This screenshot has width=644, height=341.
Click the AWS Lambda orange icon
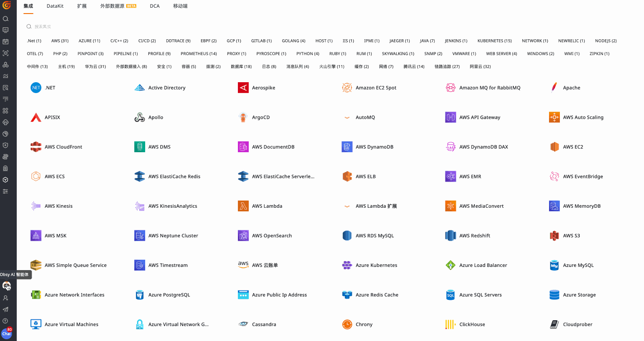pos(243,206)
